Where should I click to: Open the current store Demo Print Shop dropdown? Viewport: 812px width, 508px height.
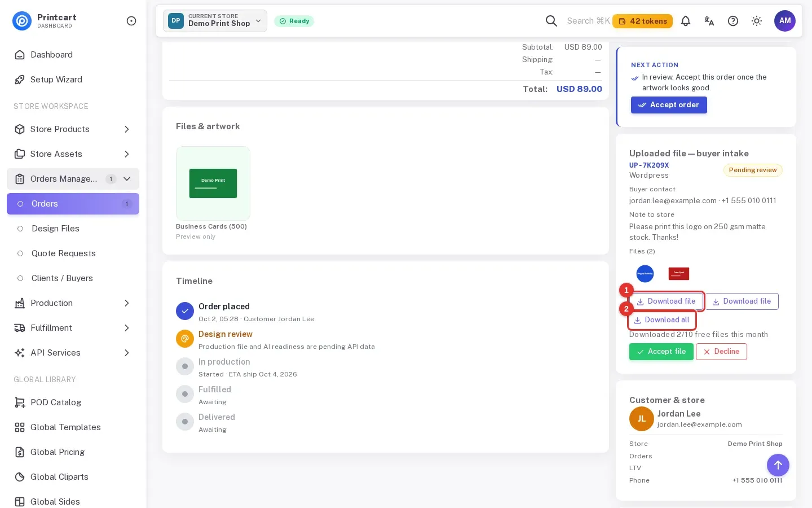pos(215,21)
